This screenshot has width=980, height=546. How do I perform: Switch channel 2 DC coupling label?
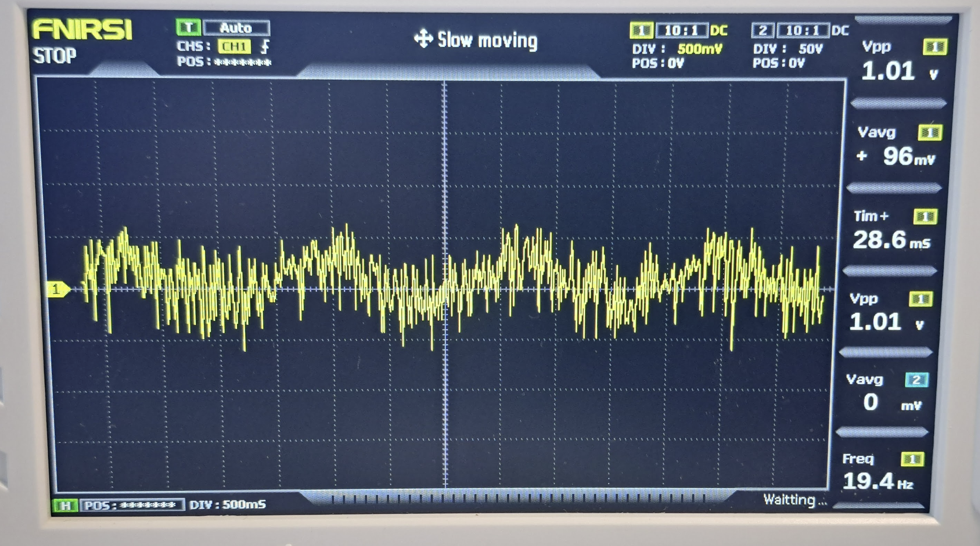pos(840,30)
